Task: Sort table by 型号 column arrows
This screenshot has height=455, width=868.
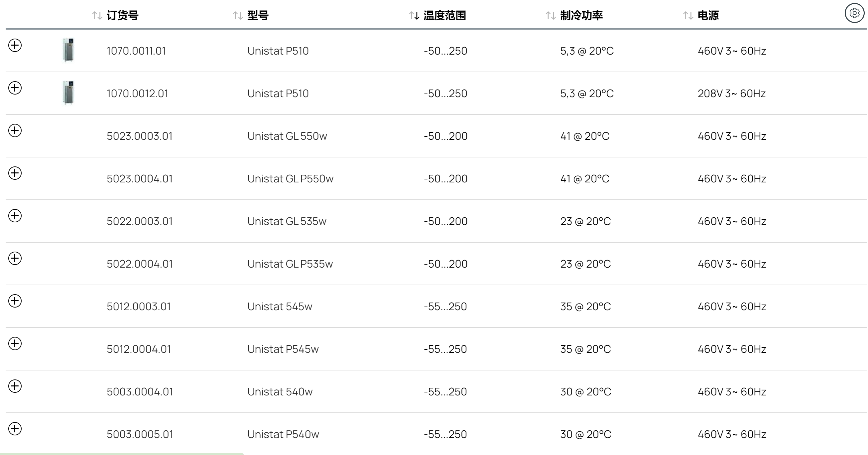Action: pos(238,16)
